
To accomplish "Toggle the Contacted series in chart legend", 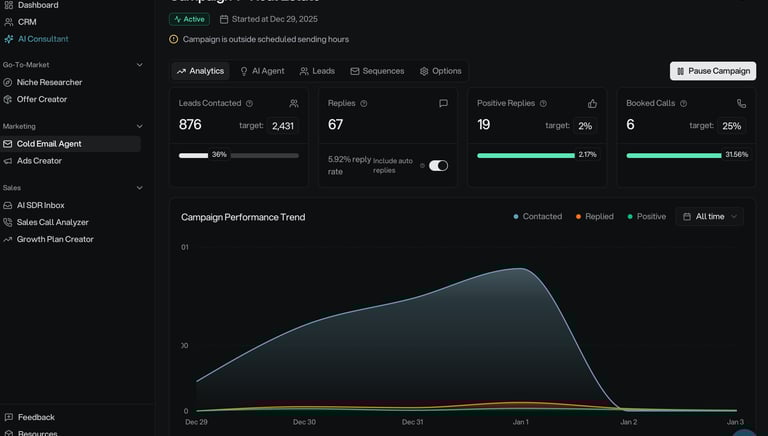I will pos(537,217).
